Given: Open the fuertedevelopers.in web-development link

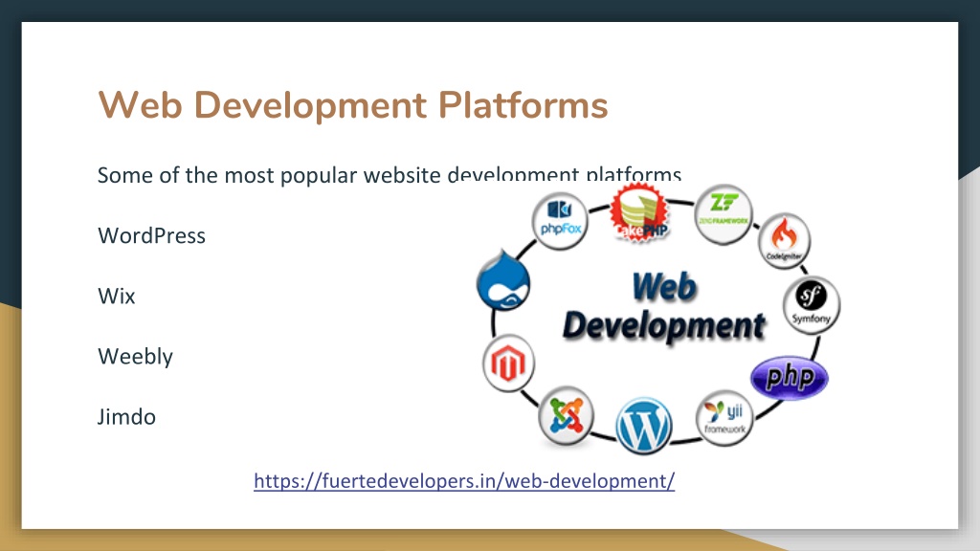Looking at the screenshot, I should coord(464,481).
